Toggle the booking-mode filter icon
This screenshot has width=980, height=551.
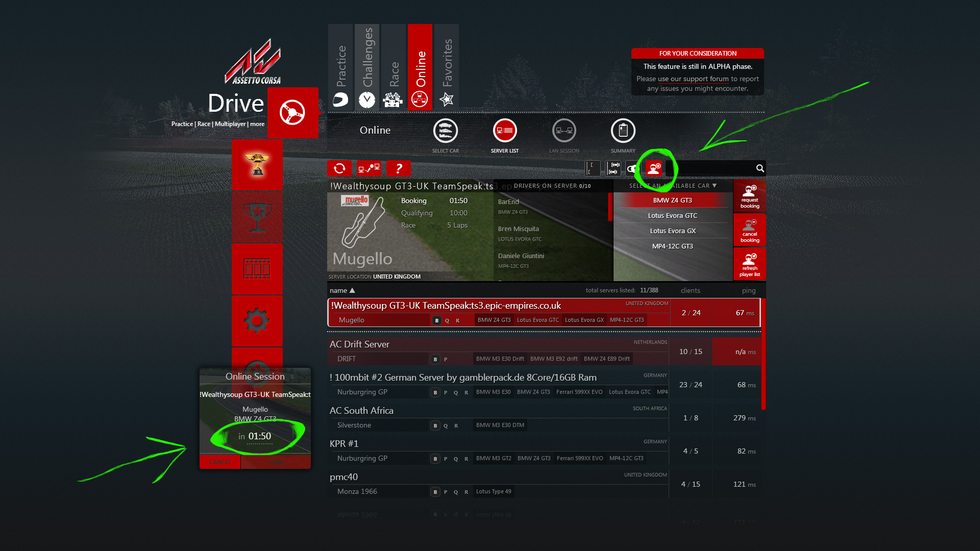[654, 168]
